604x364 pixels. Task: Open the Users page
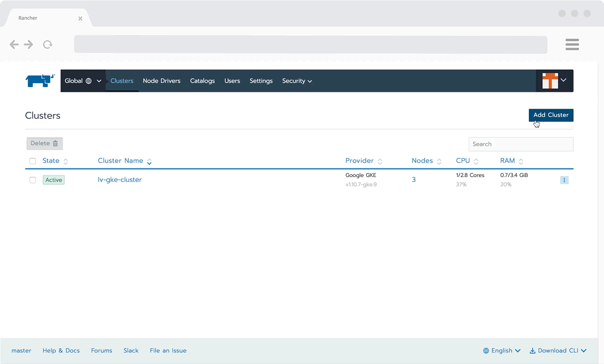pyautogui.click(x=232, y=81)
